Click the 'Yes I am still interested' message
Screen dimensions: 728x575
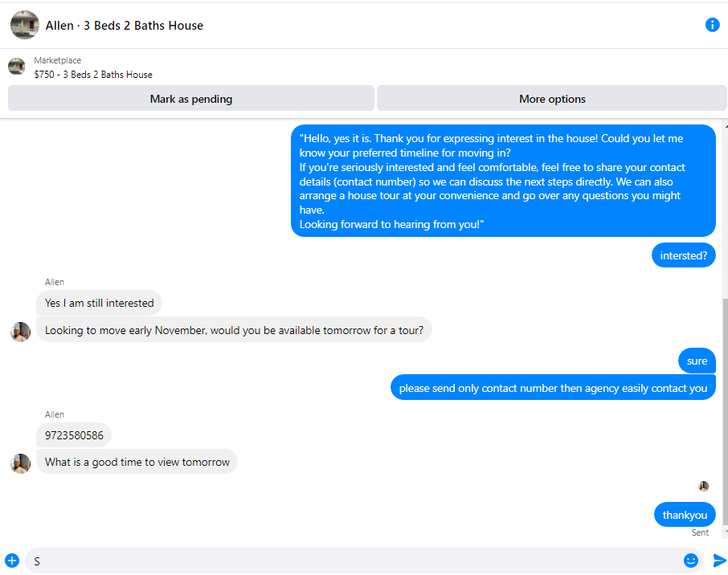[x=99, y=303]
